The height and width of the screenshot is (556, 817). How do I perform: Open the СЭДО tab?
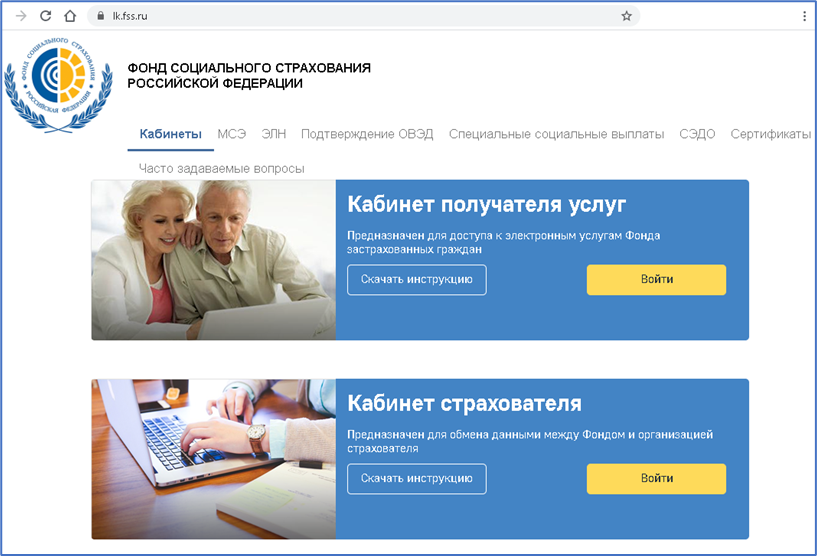pyautogui.click(x=697, y=134)
